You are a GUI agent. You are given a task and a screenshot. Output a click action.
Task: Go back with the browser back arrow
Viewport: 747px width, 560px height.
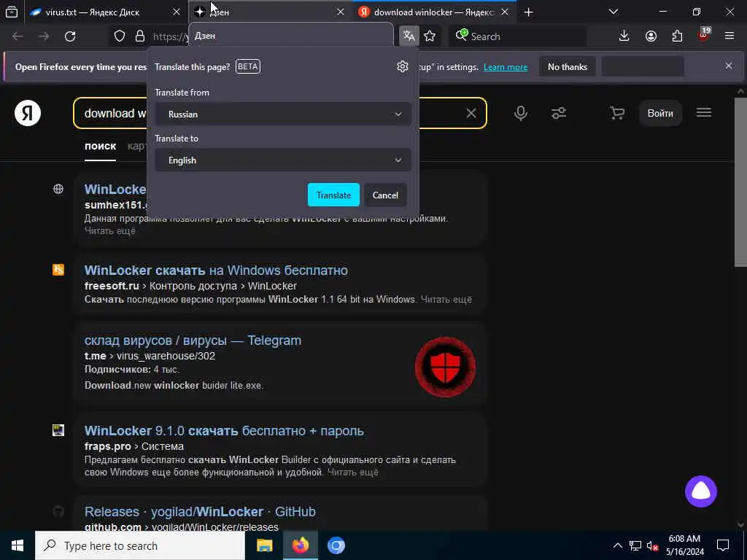(x=18, y=36)
